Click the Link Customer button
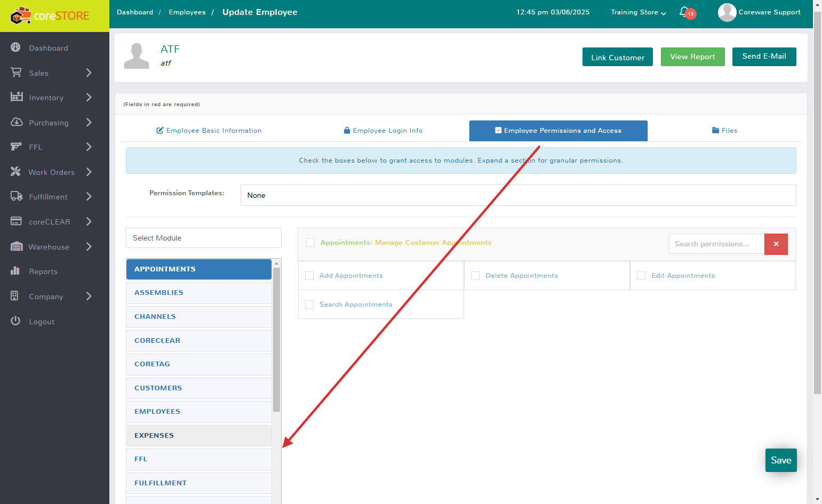This screenshot has height=504, width=822. point(618,57)
